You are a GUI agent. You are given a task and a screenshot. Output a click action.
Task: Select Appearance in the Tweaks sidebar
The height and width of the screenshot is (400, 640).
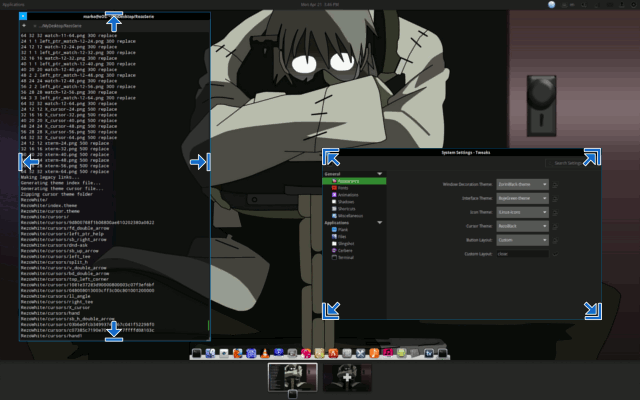click(x=354, y=181)
